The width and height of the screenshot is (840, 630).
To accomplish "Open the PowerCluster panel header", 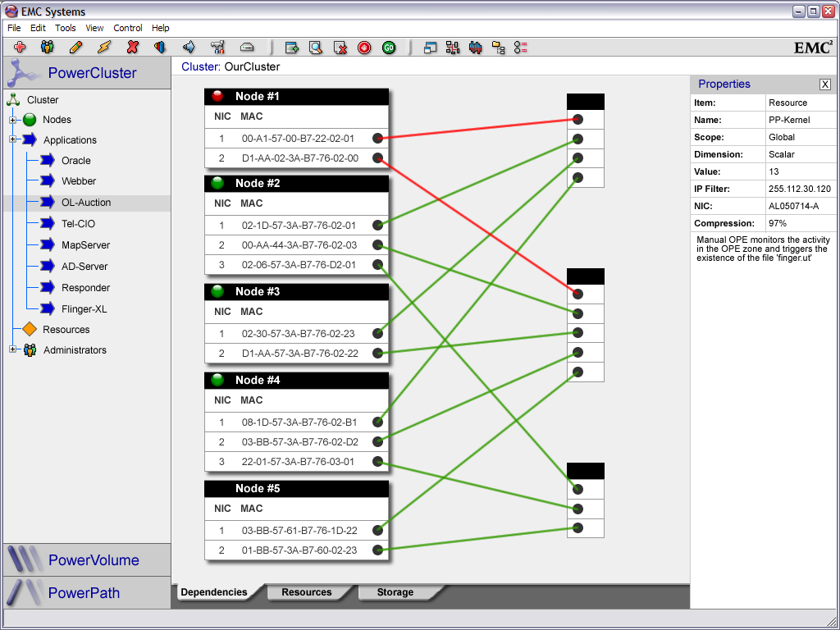I will [x=87, y=73].
